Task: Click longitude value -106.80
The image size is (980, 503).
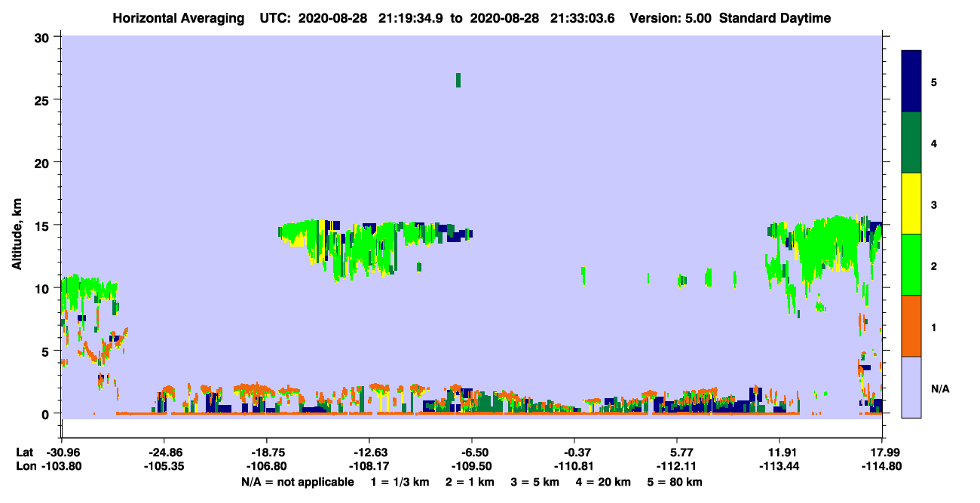Action: 267,466
